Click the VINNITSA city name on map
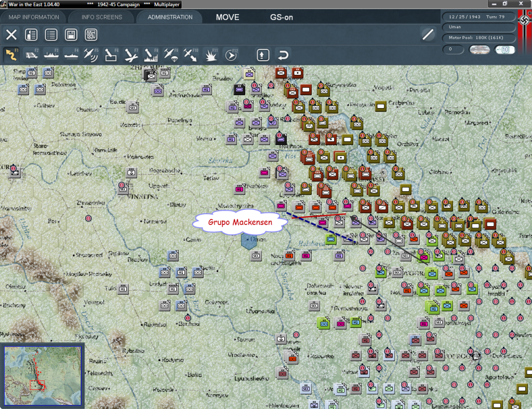Viewport: 532px width, 409px height. tap(142, 196)
